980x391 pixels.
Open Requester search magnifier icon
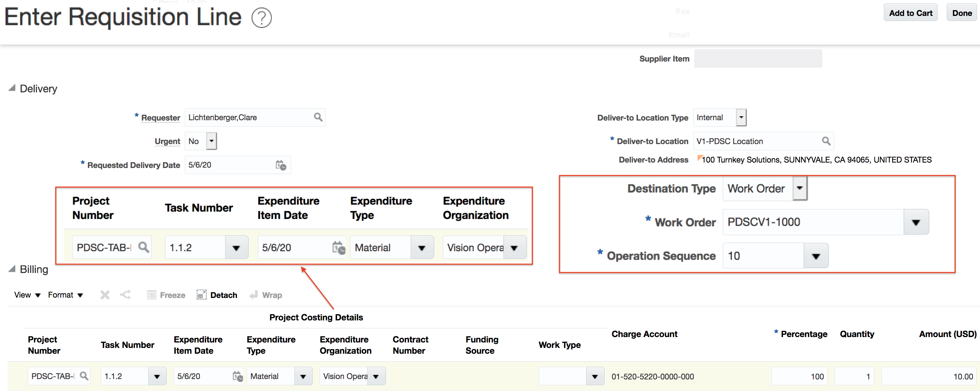coord(318,117)
